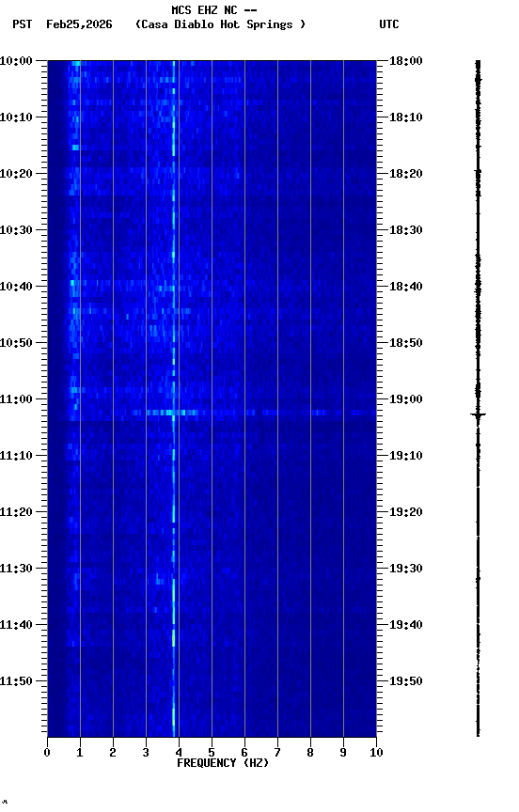Click the 11:40 PST time label
The height and width of the screenshot is (812, 519).
point(16,625)
